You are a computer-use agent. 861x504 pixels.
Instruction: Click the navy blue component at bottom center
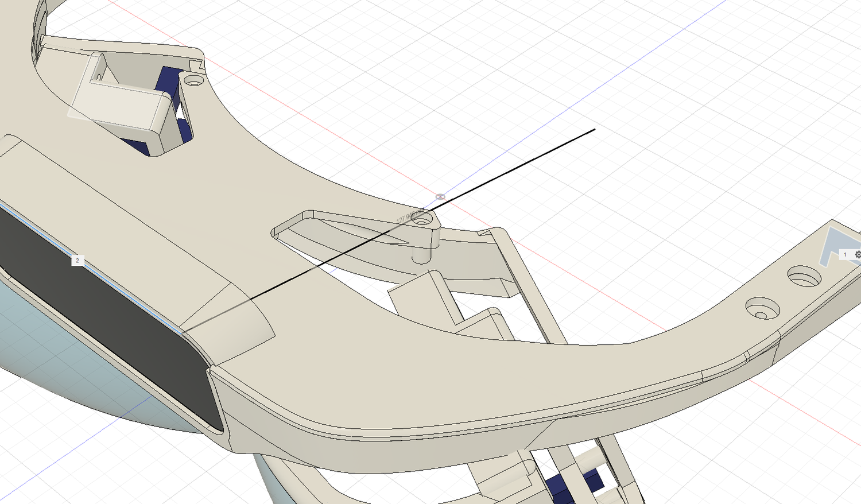tap(560, 487)
